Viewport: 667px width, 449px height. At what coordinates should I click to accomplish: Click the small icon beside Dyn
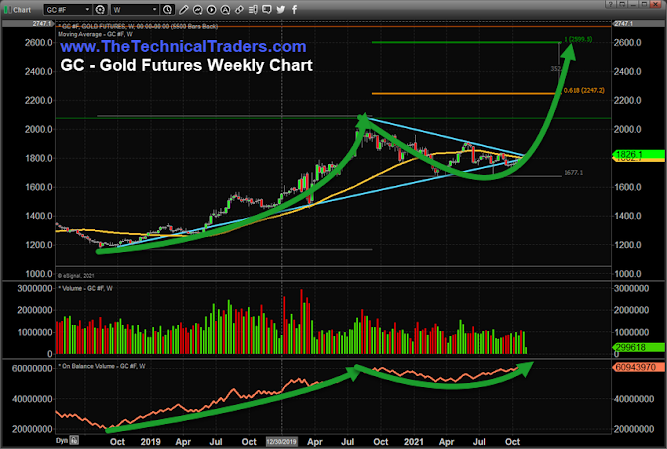(x=74, y=440)
